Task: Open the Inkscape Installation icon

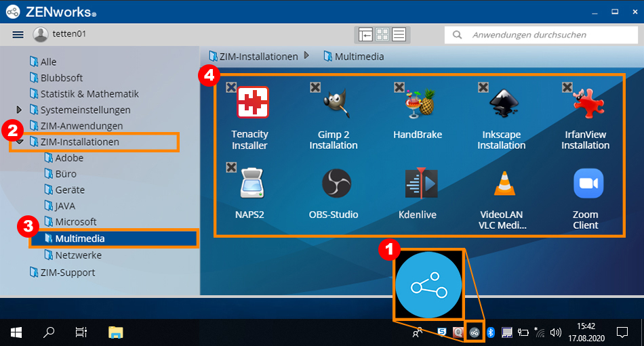Action: (504, 103)
